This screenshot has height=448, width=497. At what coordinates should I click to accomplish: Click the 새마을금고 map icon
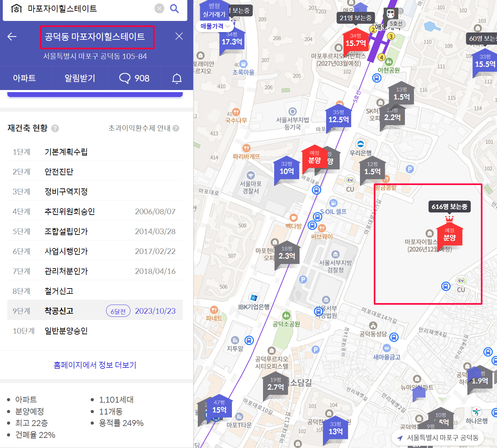pos(386,348)
